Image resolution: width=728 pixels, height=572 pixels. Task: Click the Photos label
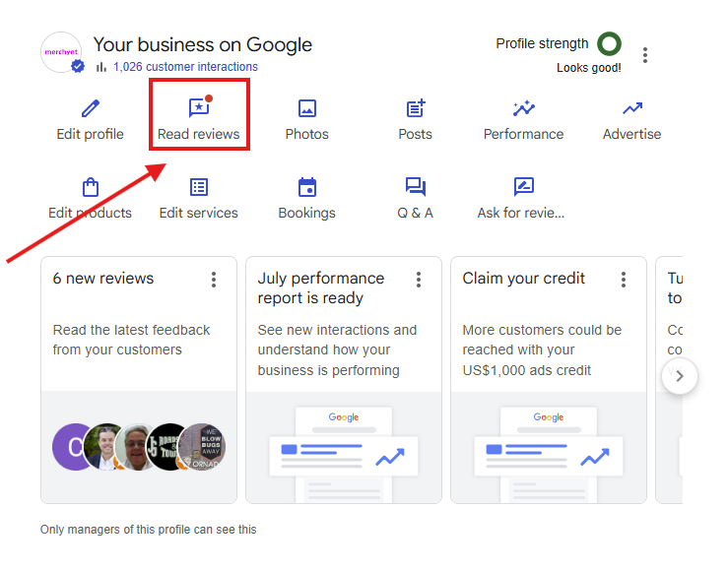[307, 134]
